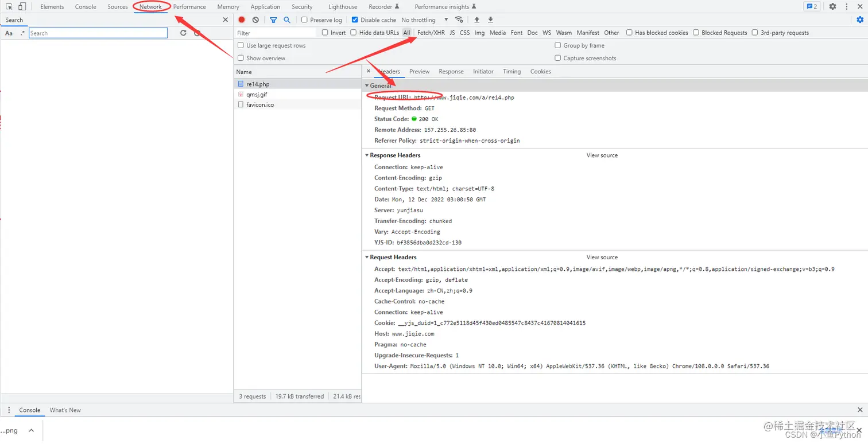Go to the Lighthouse panel
Screen dimensions: 868x444
click(343, 7)
